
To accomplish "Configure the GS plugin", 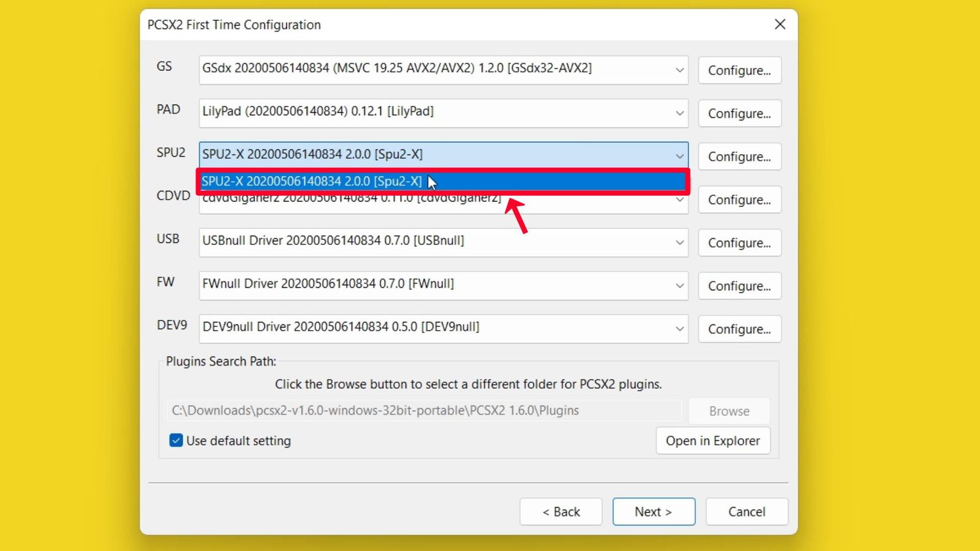I will point(739,70).
